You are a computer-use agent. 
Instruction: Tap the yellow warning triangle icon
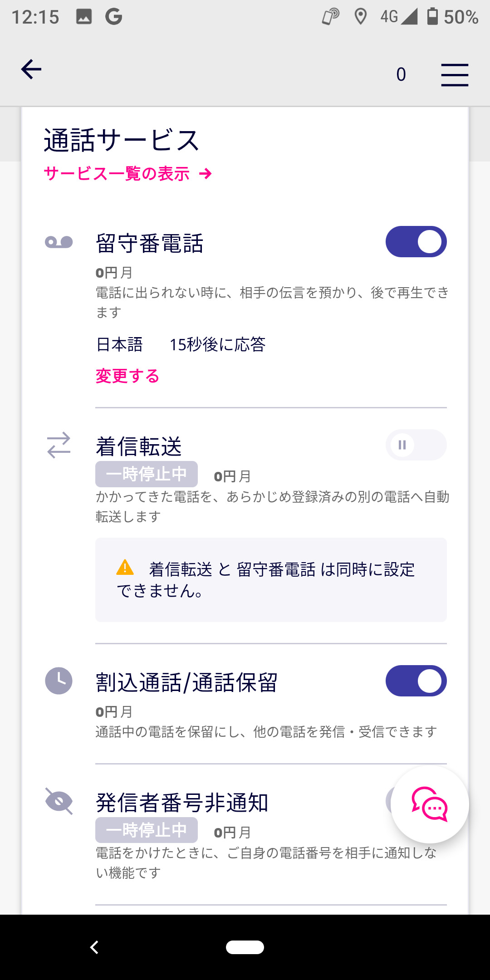[125, 568]
